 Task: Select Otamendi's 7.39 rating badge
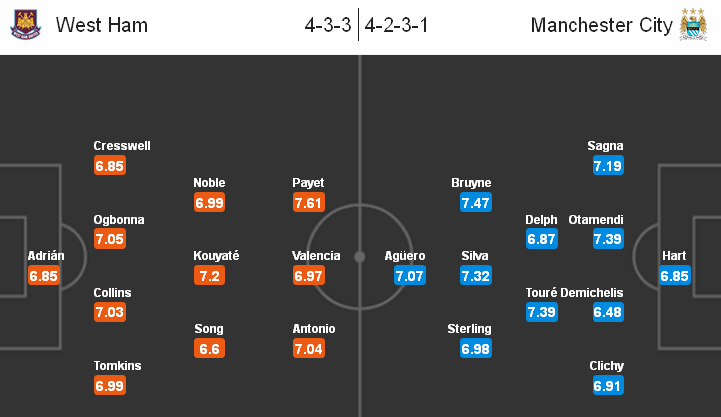click(608, 239)
